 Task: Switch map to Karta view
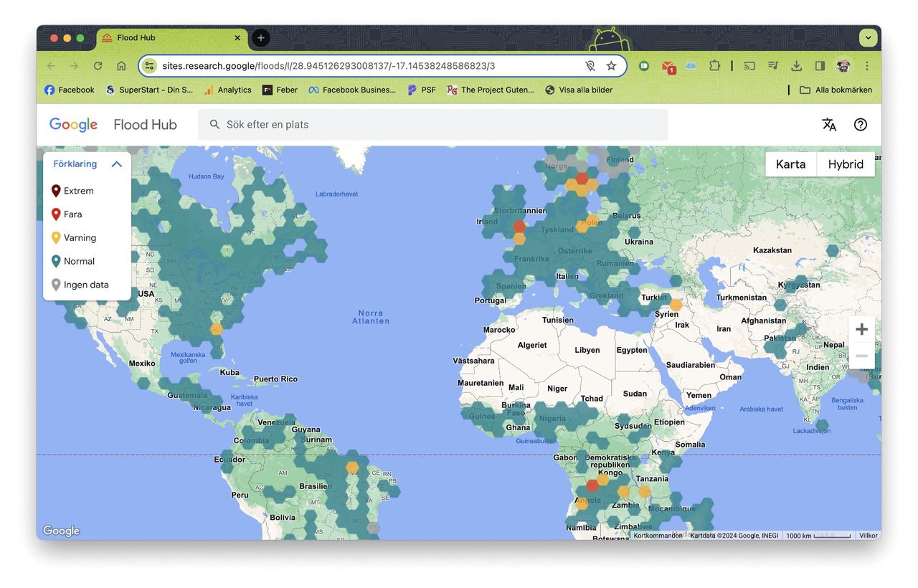(790, 164)
